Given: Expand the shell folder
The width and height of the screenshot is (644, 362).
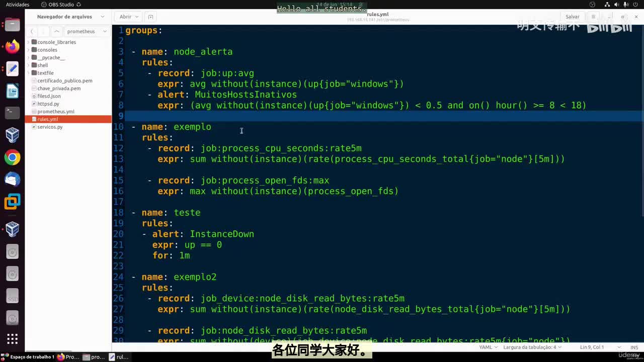Looking at the screenshot, I should coord(28,65).
